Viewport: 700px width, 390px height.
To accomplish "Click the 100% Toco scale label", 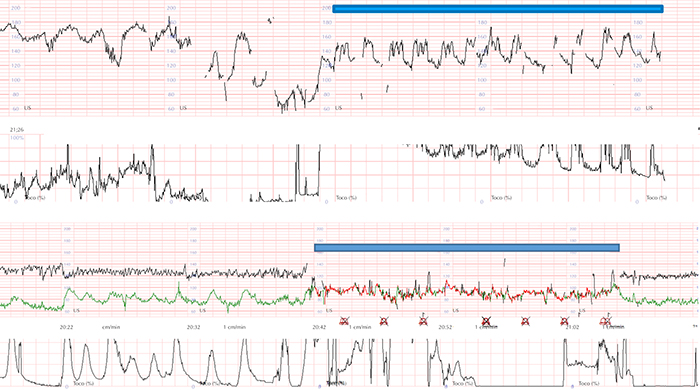I will [17, 138].
